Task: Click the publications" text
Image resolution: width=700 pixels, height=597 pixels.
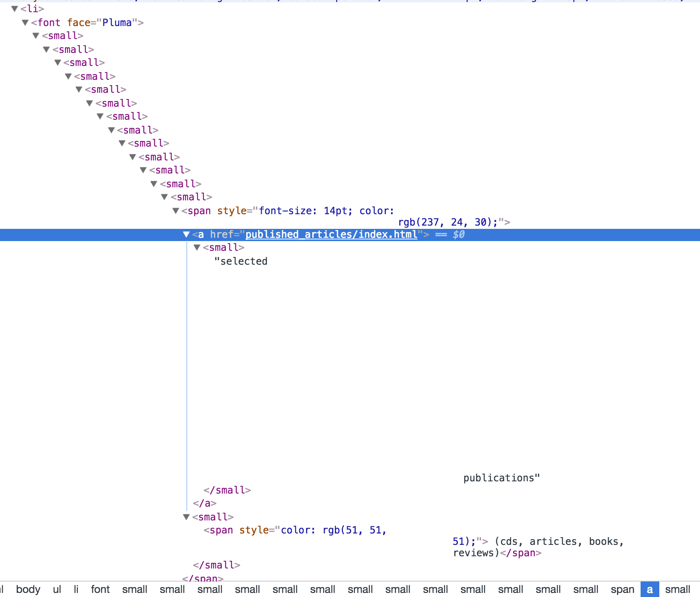Action: [x=501, y=478]
